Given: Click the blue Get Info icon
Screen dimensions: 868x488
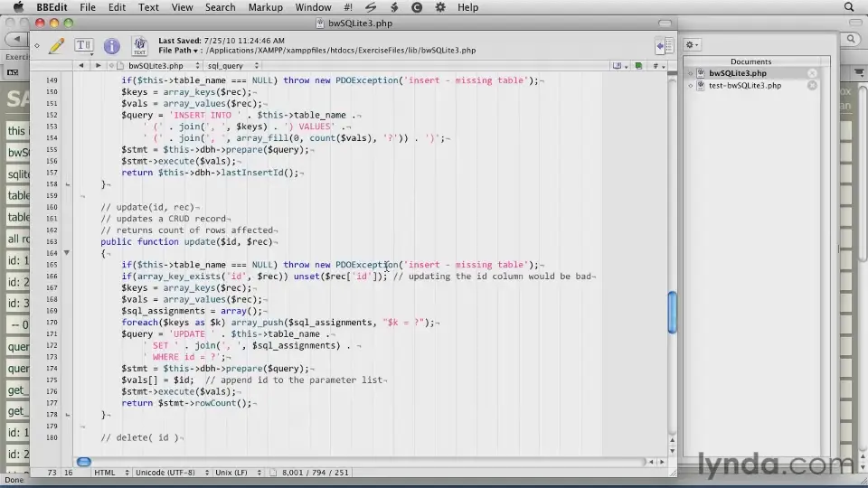Looking at the screenshot, I should (x=112, y=46).
